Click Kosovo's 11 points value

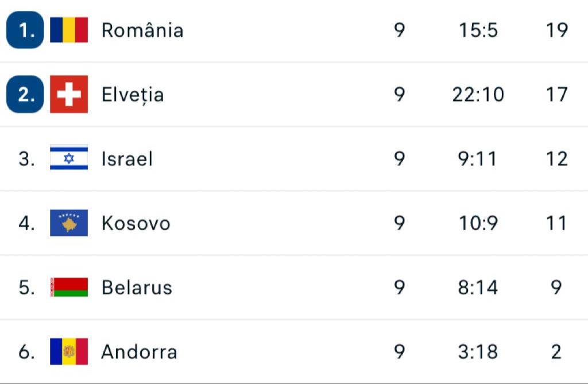[x=556, y=223]
